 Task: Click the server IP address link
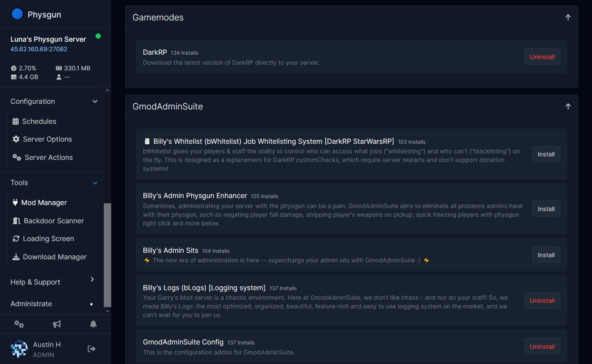coord(39,49)
